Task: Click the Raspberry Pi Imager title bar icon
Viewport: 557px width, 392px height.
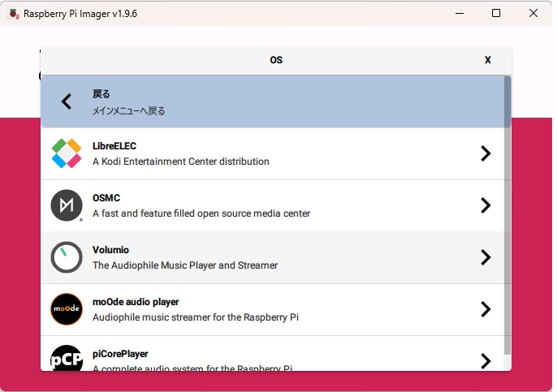Action: 14,14
